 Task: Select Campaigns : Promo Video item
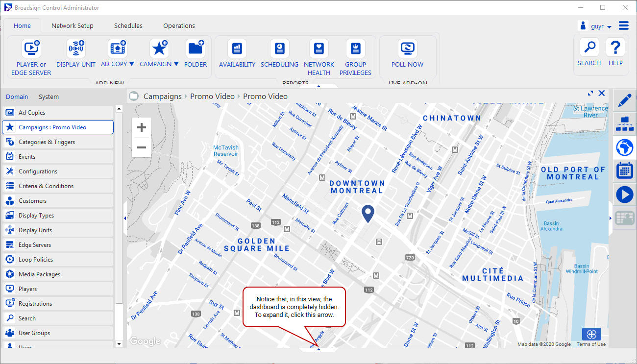click(x=58, y=127)
